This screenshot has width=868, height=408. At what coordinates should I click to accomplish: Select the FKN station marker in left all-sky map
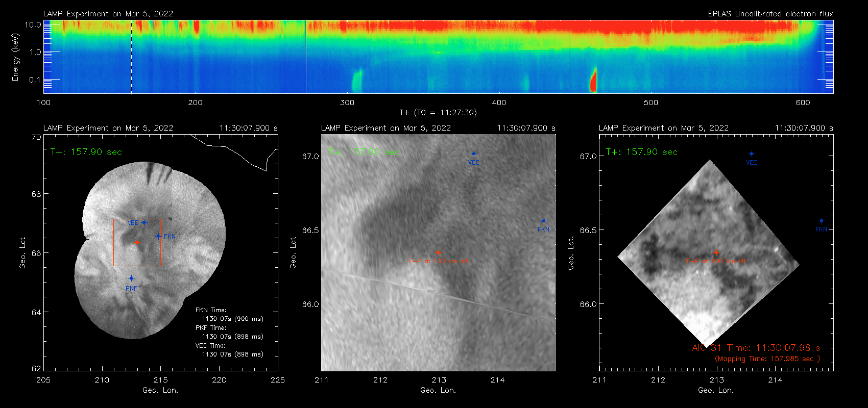(x=158, y=236)
